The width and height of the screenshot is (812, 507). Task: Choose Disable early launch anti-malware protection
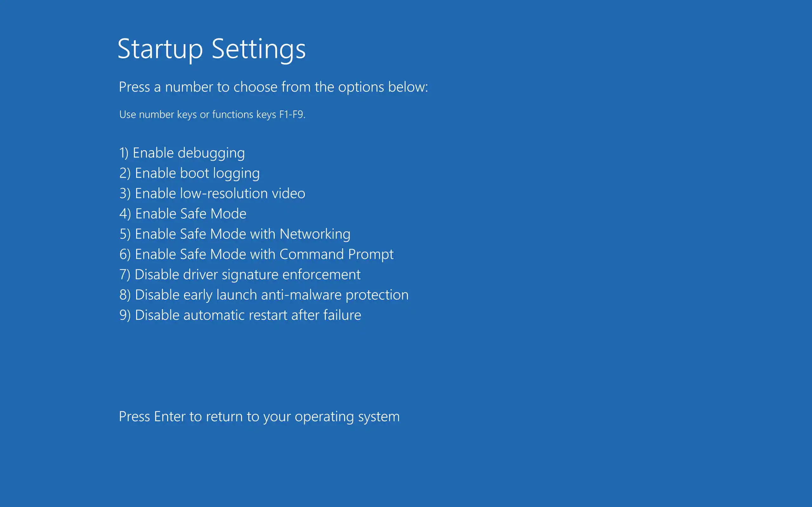click(264, 295)
